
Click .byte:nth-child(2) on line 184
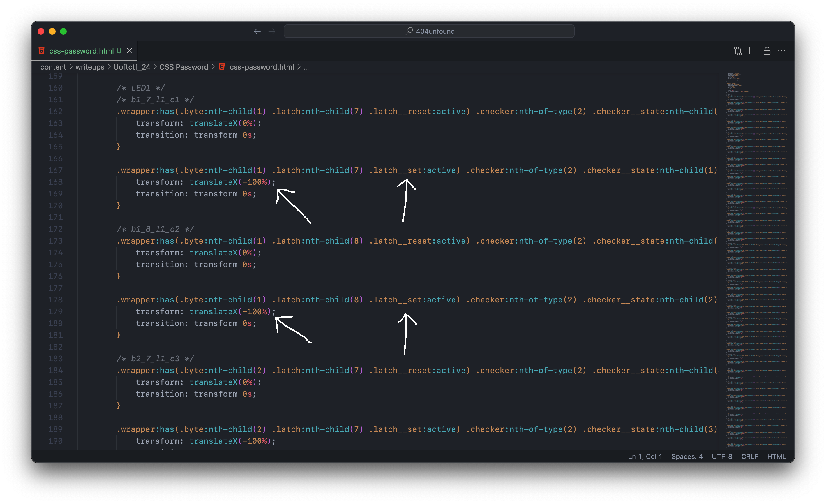pos(223,370)
